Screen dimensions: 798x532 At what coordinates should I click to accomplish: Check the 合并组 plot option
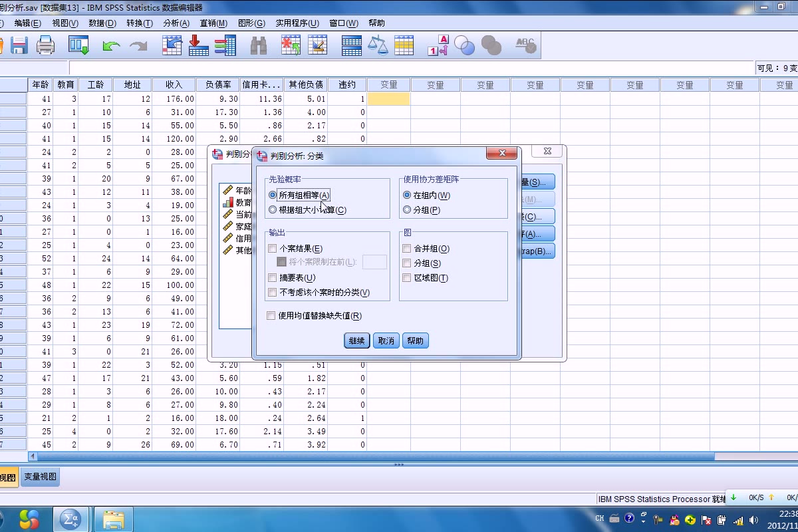click(x=406, y=247)
